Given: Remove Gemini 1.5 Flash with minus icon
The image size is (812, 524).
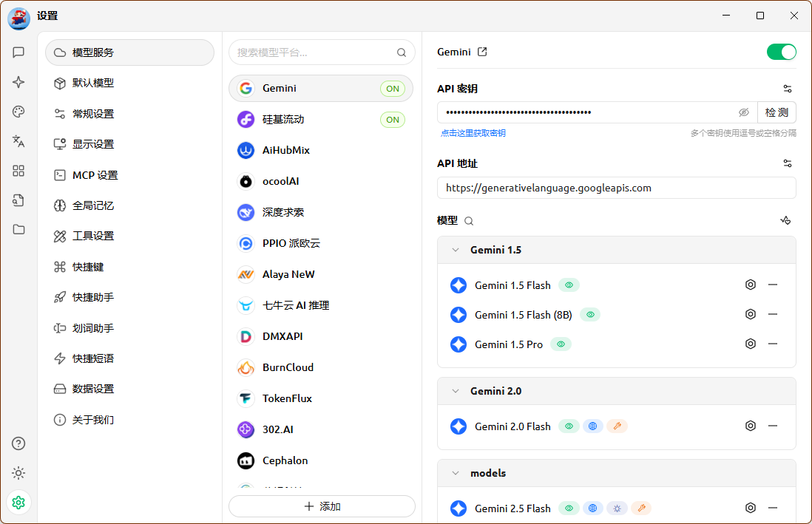Looking at the screenshot, I should 773,285.
